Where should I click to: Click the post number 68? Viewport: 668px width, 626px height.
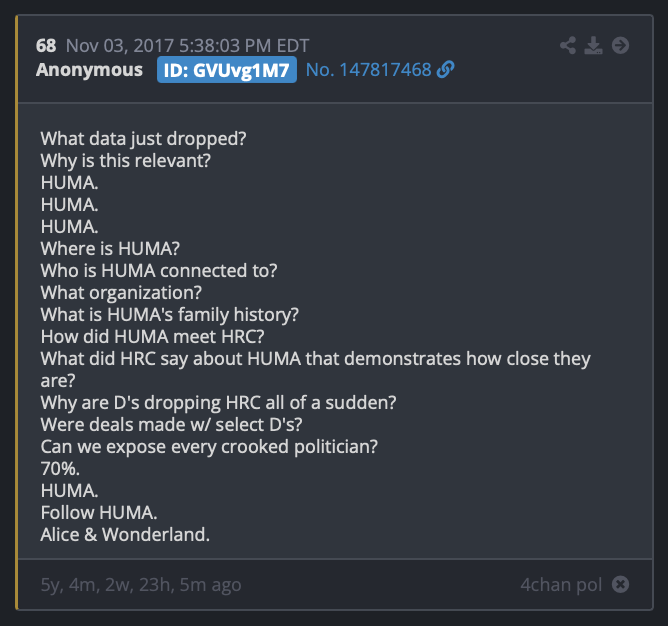pos(46,46)
